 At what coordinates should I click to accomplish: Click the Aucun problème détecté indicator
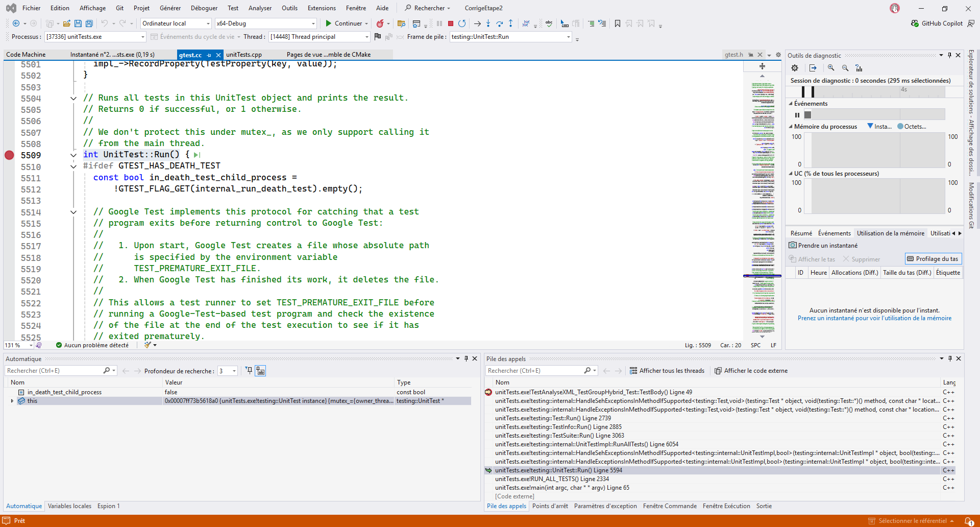click(x=92, y=345)
